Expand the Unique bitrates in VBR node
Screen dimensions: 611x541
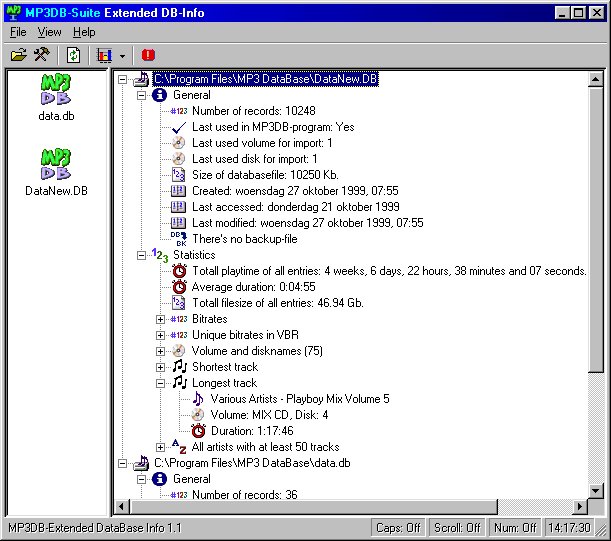[160, 335]
